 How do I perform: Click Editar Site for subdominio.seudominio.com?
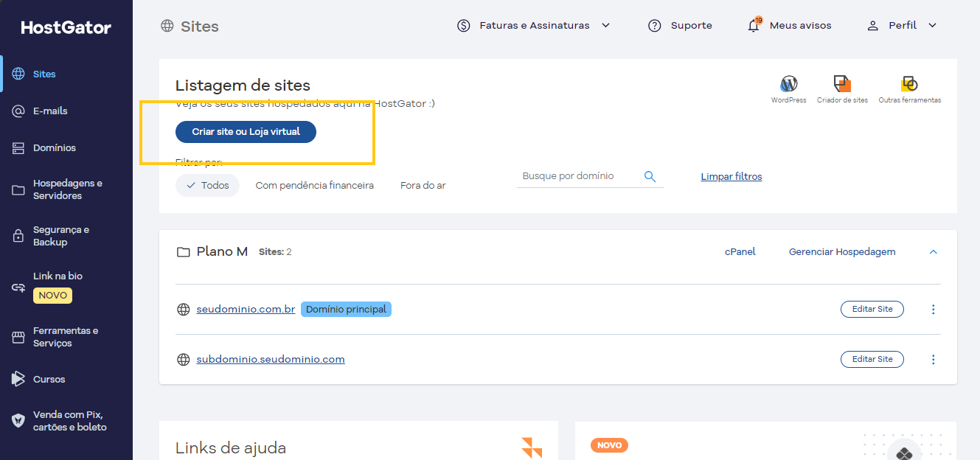click(x=872, y=360)
